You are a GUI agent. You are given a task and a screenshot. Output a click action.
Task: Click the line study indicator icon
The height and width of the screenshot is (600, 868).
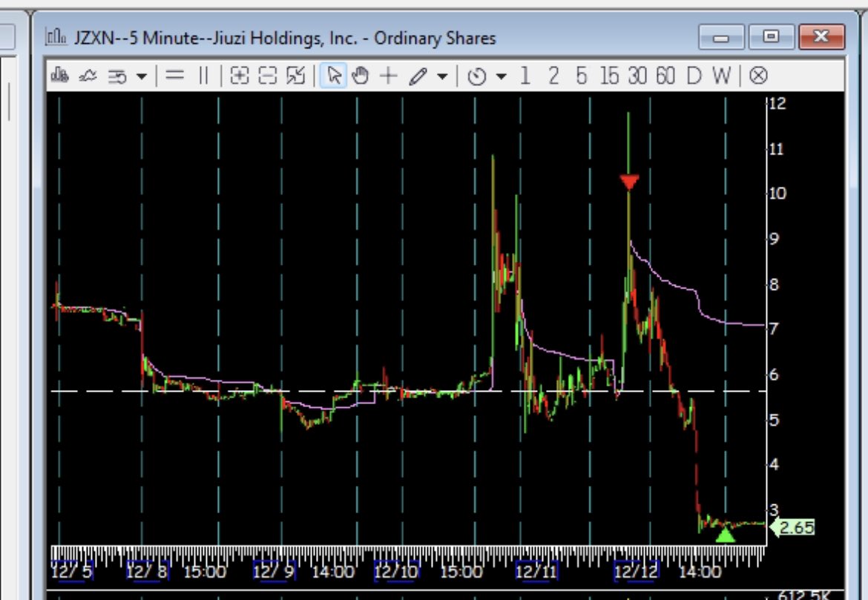pos(88,75)
